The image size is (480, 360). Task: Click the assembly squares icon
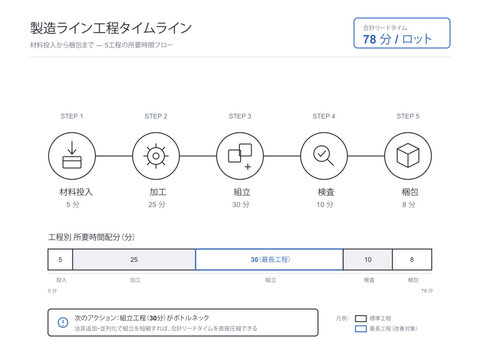pos(240,156)
